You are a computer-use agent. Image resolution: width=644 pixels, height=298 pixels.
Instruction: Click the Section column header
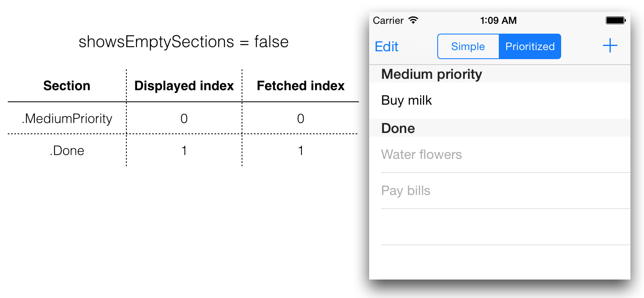[x=67, y=86]
